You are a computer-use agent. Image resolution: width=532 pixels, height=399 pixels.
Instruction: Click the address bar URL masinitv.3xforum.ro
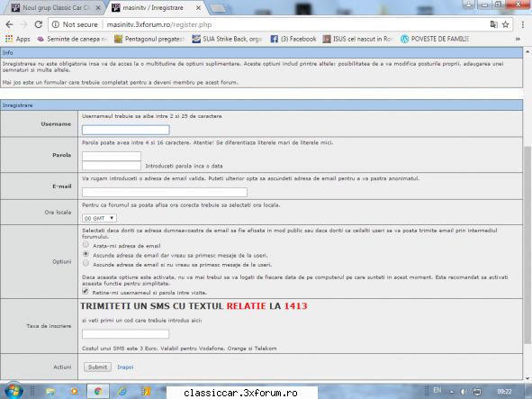159,24
